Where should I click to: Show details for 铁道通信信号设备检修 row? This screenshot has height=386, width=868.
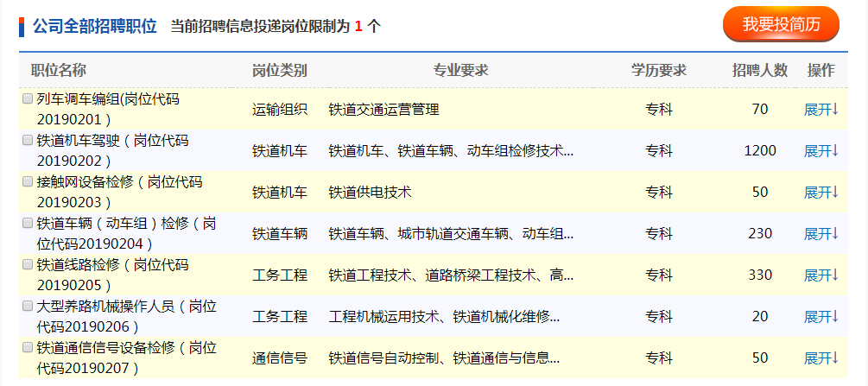pos(820,358)
